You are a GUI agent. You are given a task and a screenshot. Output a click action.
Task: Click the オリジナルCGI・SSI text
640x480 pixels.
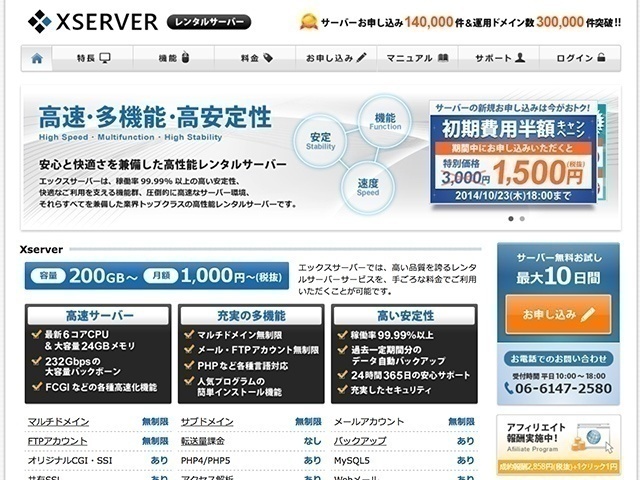pos(70,460)
